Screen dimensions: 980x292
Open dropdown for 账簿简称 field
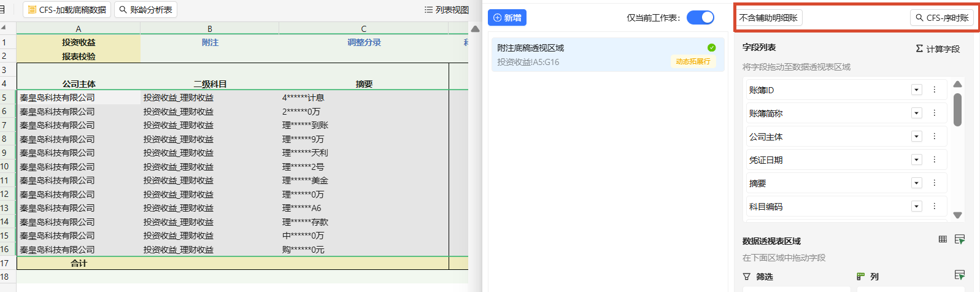coord(917,113)
